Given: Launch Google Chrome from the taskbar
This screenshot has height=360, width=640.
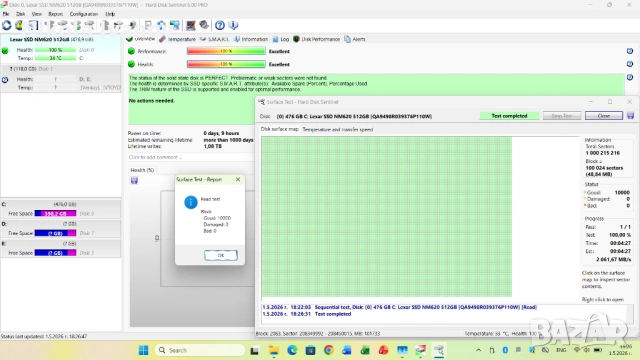Looking at the screenshot, I should 329,350.
